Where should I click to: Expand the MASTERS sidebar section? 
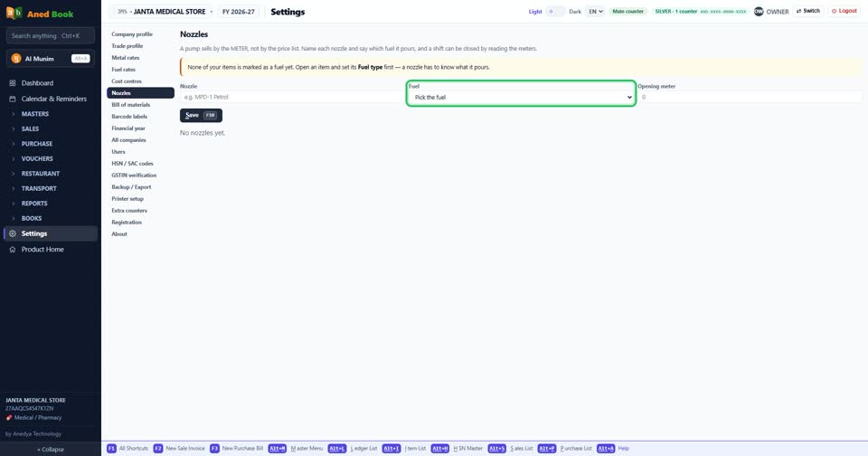pos(35,114)
